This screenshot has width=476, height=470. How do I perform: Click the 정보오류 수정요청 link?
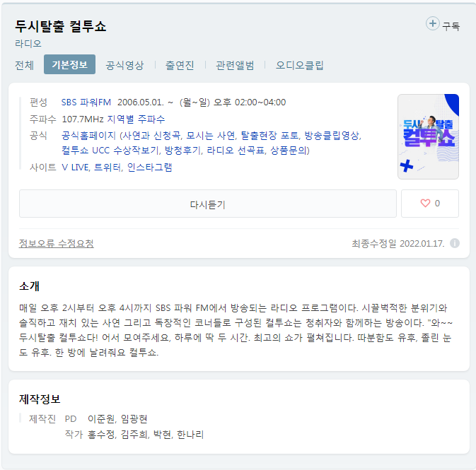(x=57, y=243)
